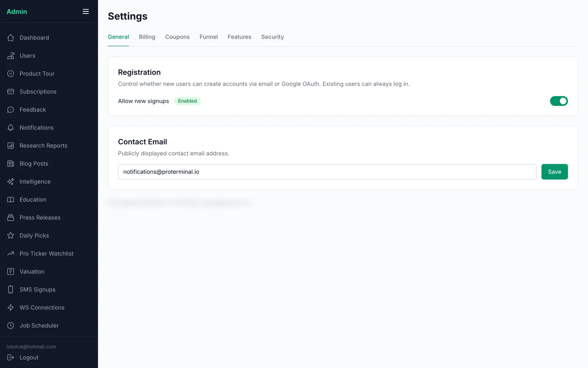This screenshot has width=588, height=368.
Task: Open the Coupons tab
Action: coord(177,37)
